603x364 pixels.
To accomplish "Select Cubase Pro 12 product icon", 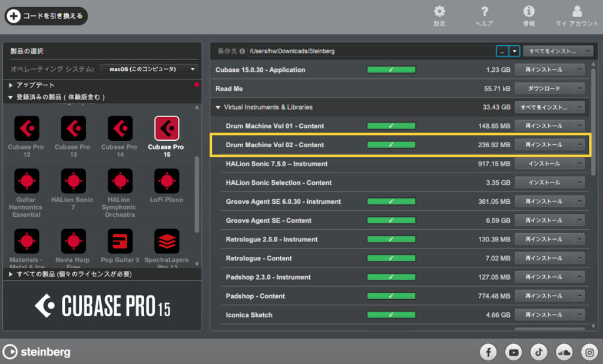I will [x=26, y=128].
